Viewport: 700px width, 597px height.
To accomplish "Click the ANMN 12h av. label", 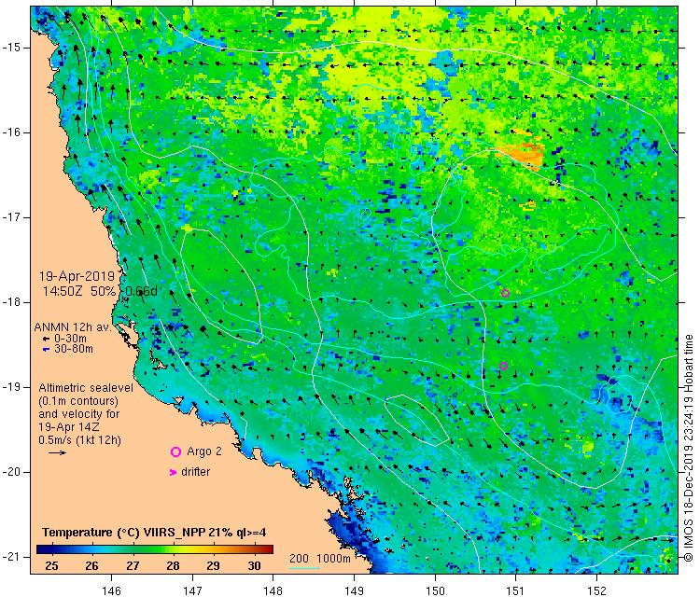I will click(73, 327).
